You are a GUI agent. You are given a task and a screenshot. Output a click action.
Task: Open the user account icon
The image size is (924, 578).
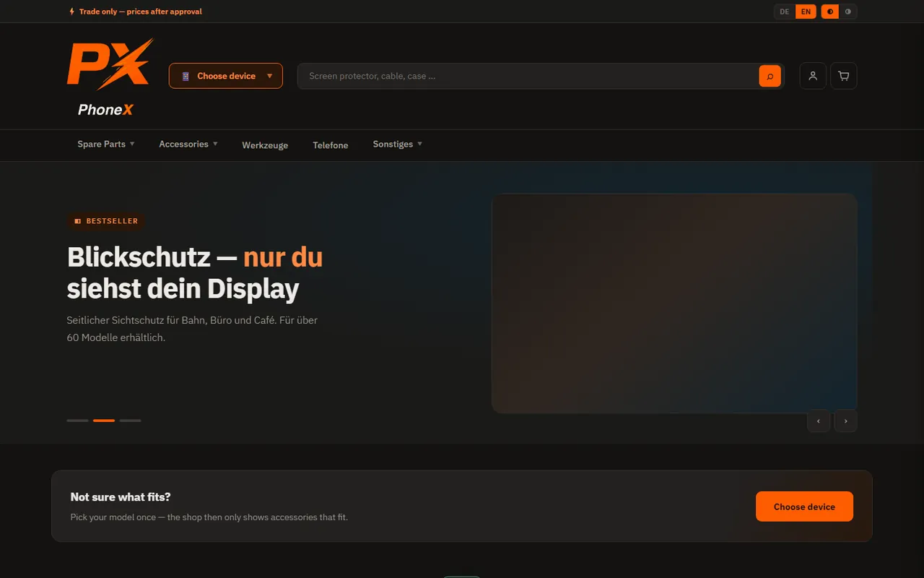[813, 76]
